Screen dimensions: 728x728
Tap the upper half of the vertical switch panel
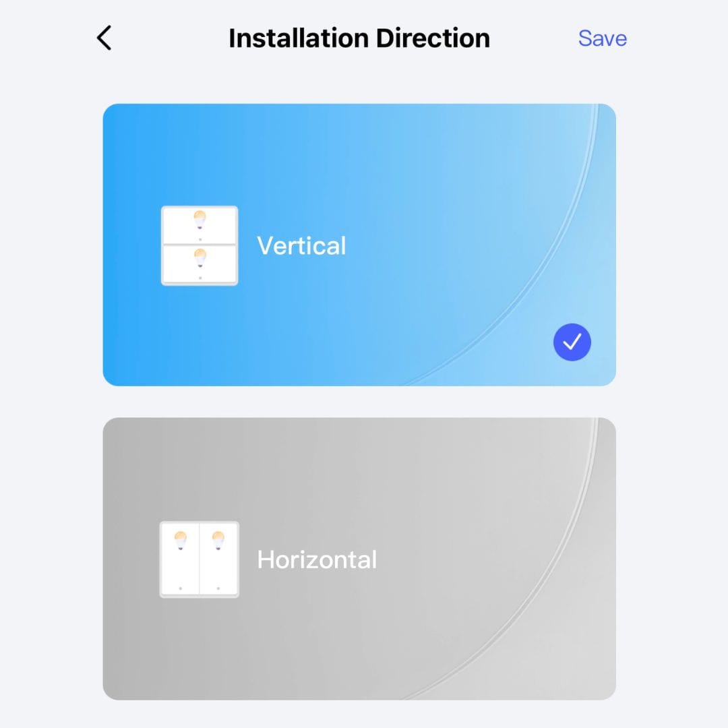(x=200, y=226)
